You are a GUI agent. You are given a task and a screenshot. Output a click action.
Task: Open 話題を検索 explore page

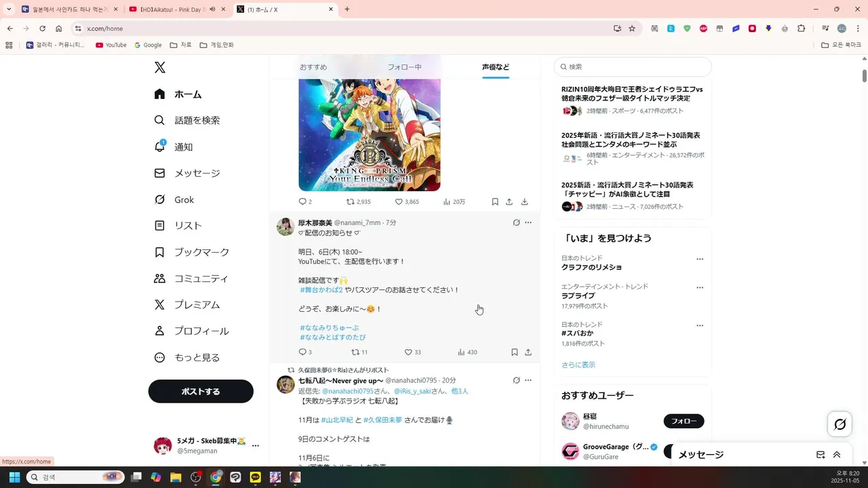tap(186, 121)
